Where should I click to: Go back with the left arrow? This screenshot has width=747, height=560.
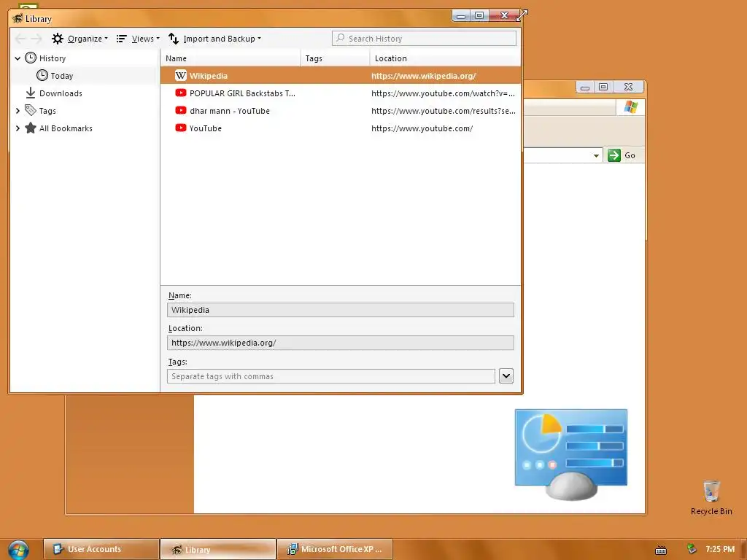(x=20, y=39)
